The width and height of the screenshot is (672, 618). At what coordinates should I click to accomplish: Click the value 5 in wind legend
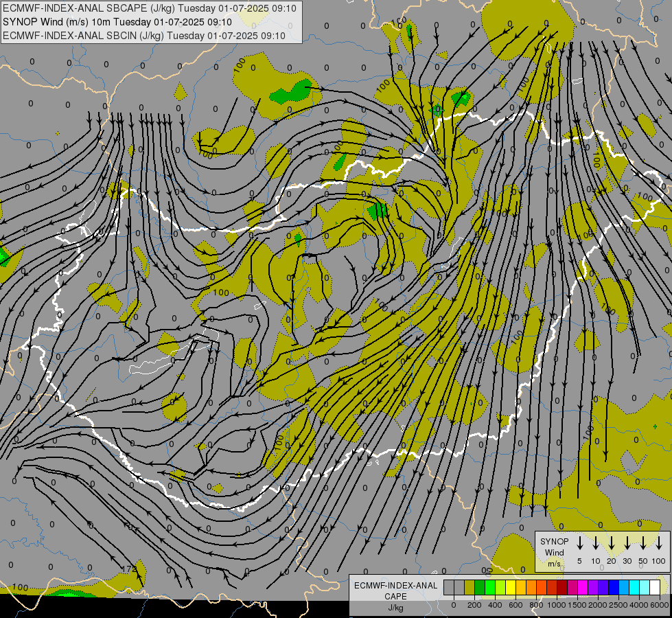coord(579,561)
